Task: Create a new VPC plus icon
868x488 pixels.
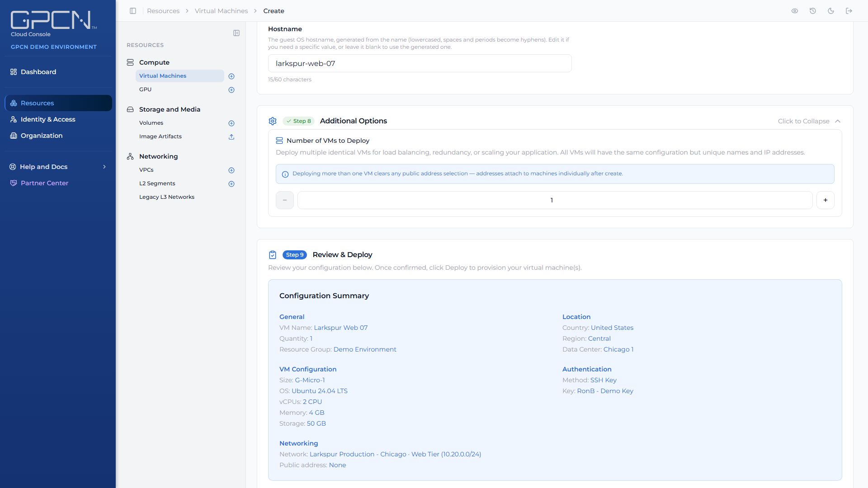Action: click(231, 170)
